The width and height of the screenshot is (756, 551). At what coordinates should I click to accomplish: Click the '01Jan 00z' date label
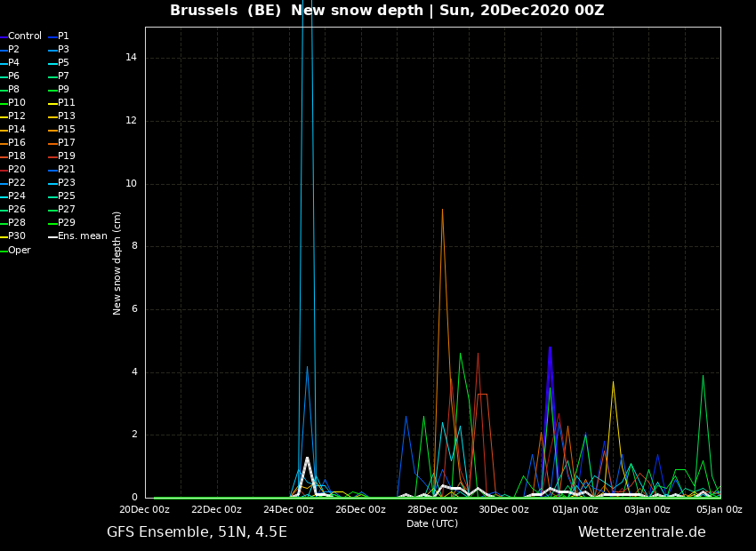coord(576,509)
